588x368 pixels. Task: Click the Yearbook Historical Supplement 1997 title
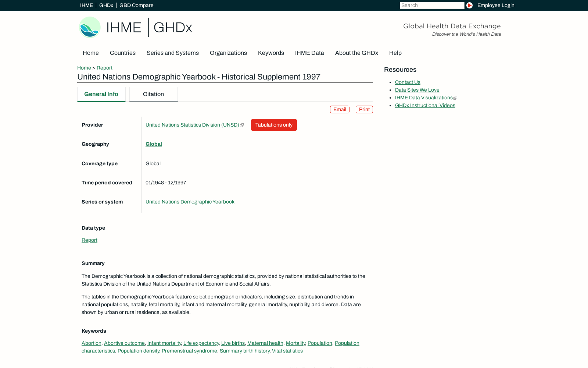[199, 77]
